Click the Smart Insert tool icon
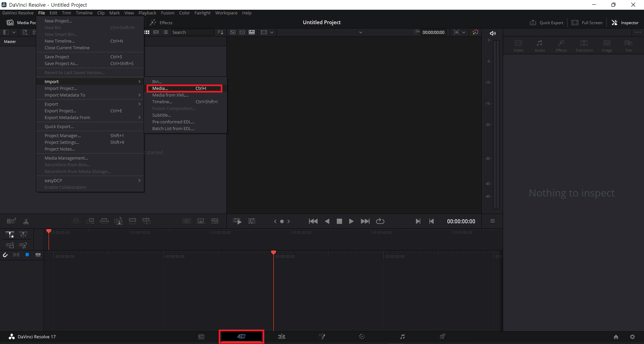The image size is (644, 344). click(x=76, y=221)
